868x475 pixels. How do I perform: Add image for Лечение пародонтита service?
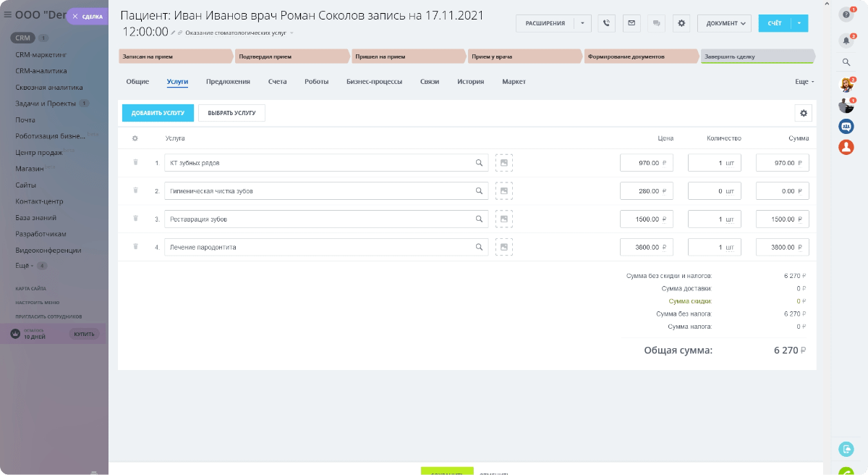[503, 247]
